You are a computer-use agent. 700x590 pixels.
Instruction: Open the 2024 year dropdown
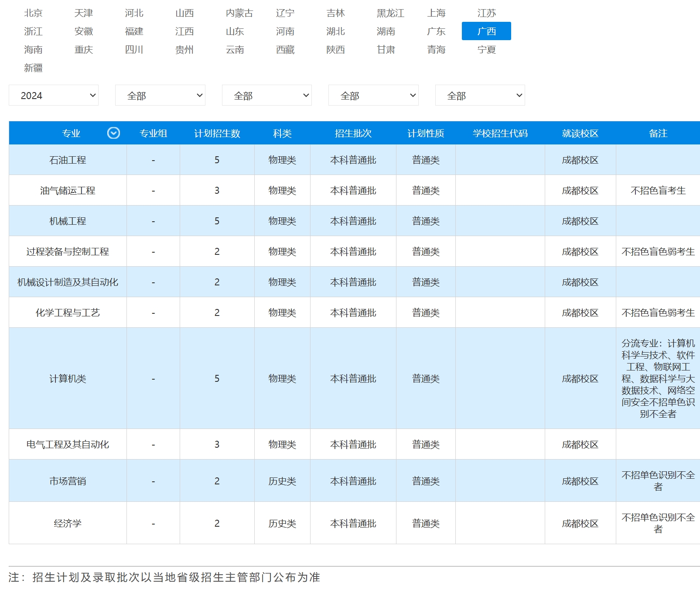click(54, 96)
